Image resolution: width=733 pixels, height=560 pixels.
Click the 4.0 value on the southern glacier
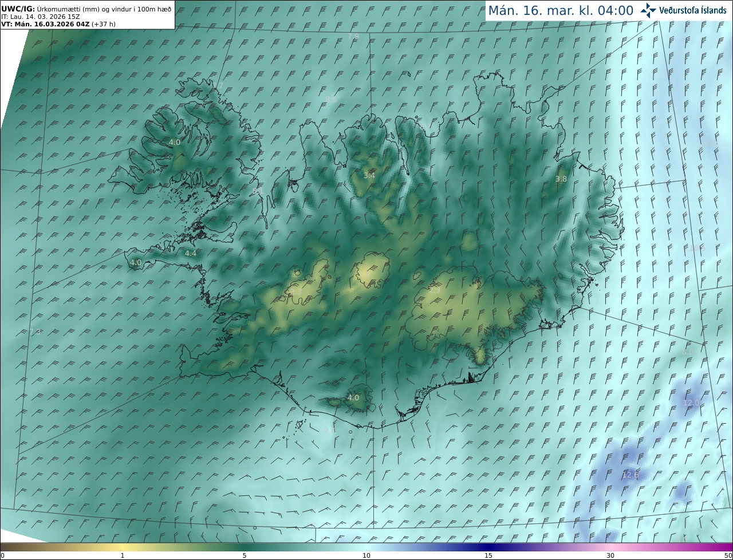(x=353, y=397)
